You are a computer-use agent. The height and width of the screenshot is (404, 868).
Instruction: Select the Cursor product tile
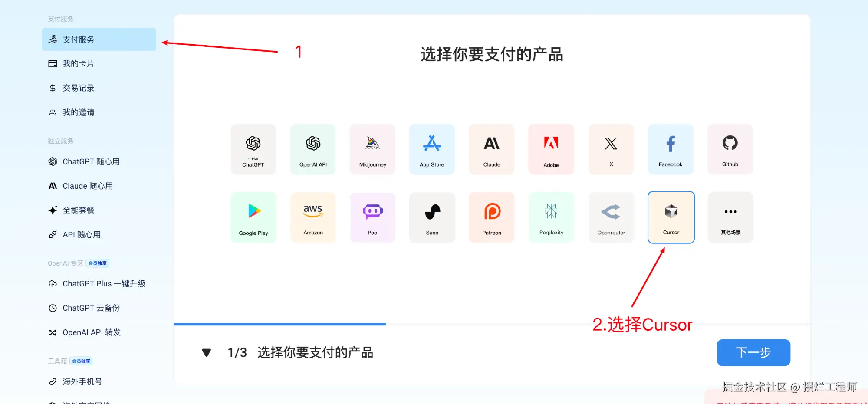click(x=671, y=217)
